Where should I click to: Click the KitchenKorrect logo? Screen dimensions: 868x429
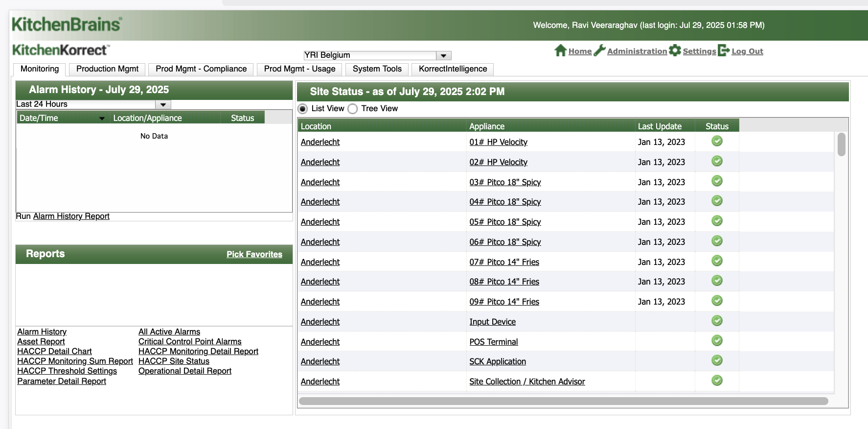61,50
